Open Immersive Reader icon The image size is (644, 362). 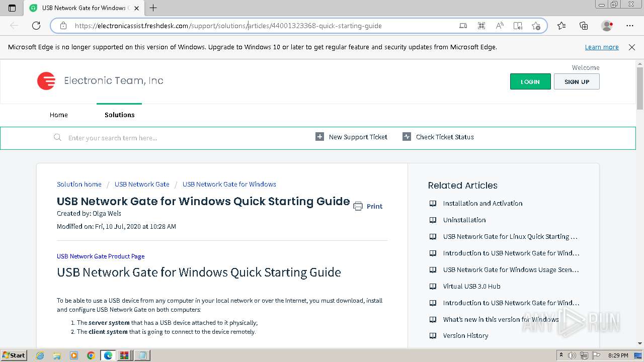pyautogui.click(x=518, y=26)
